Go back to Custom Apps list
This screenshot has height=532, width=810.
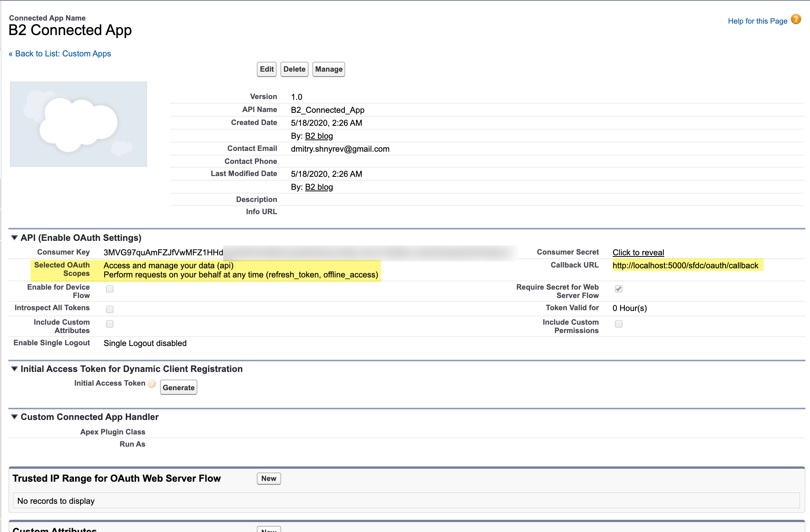point(60,54)
